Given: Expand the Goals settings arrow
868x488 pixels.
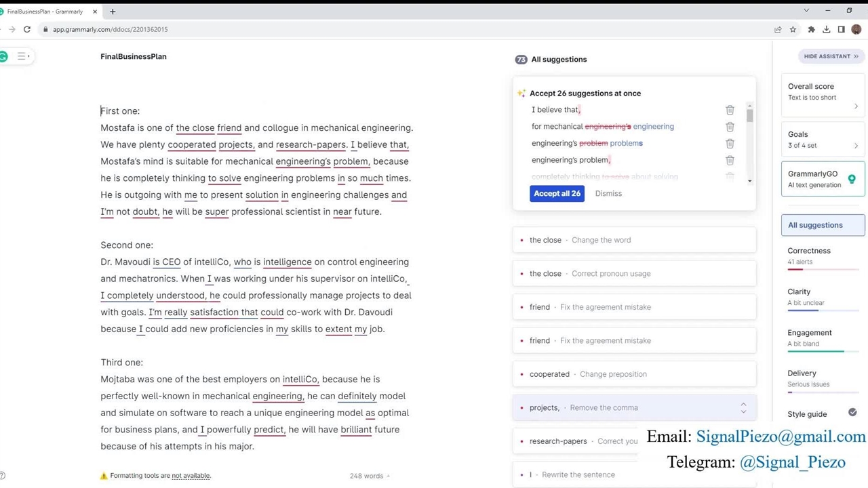Looking at the screenshot, I should pos(856,146).
